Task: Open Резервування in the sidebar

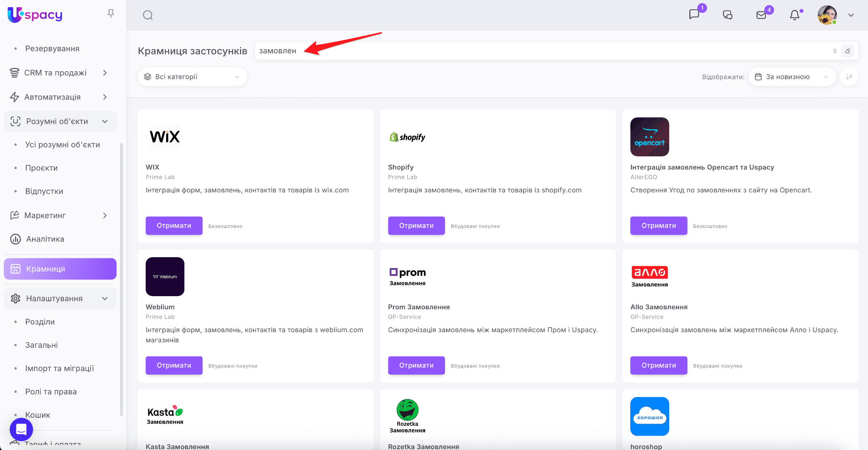Action: pos(52,49)
